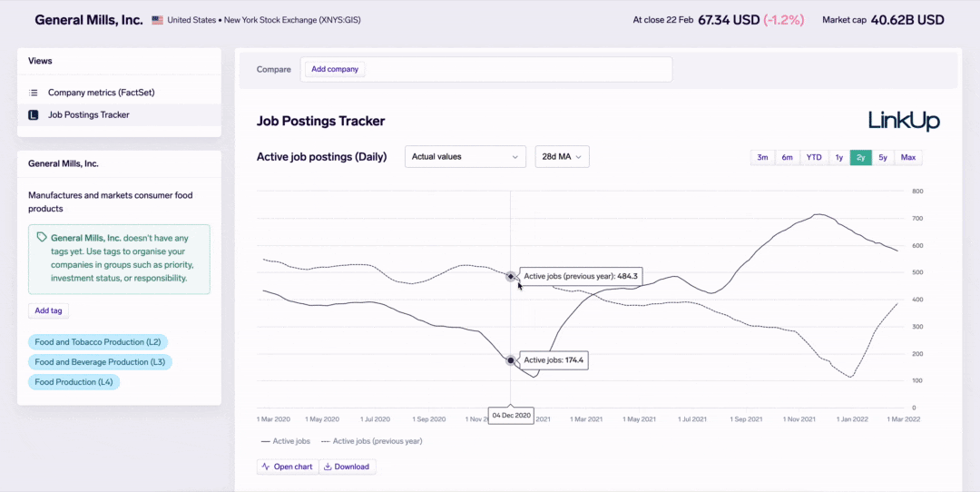Click the LinkUp logo
This screenshot has height=492, width=980.
[904, 121]
